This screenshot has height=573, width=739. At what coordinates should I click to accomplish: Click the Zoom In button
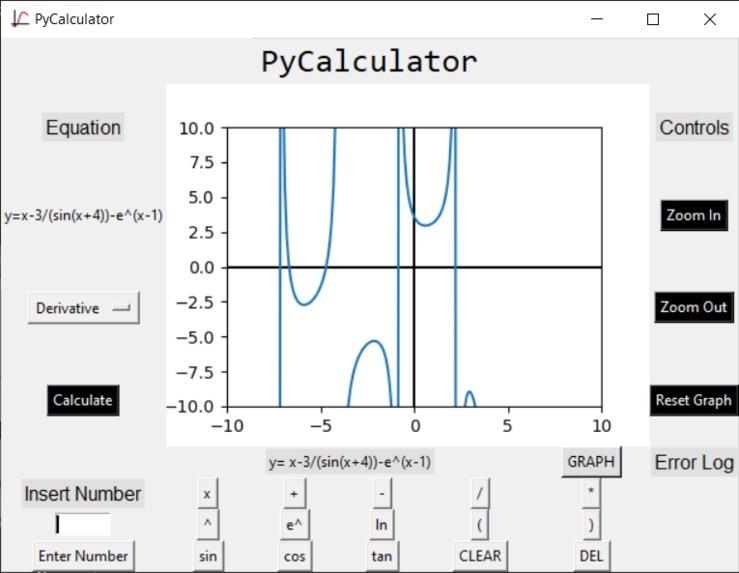click(x=694, y=215)
